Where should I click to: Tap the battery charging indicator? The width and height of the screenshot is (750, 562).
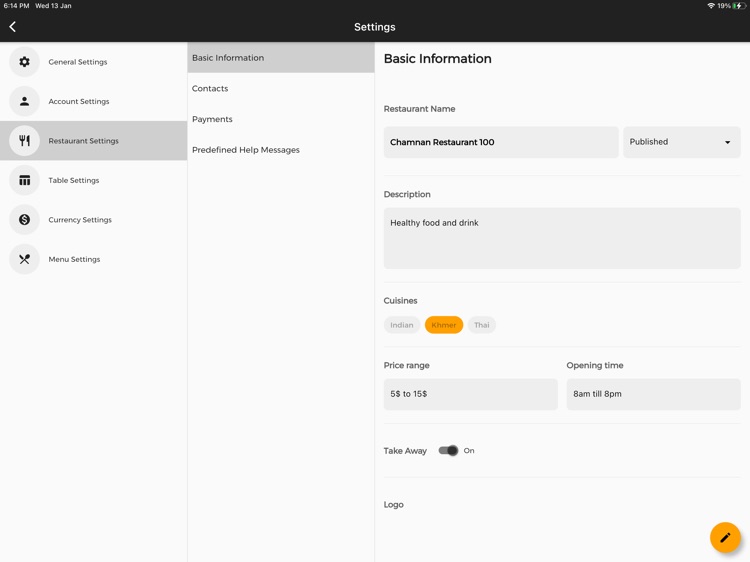(x=739, y=6)
